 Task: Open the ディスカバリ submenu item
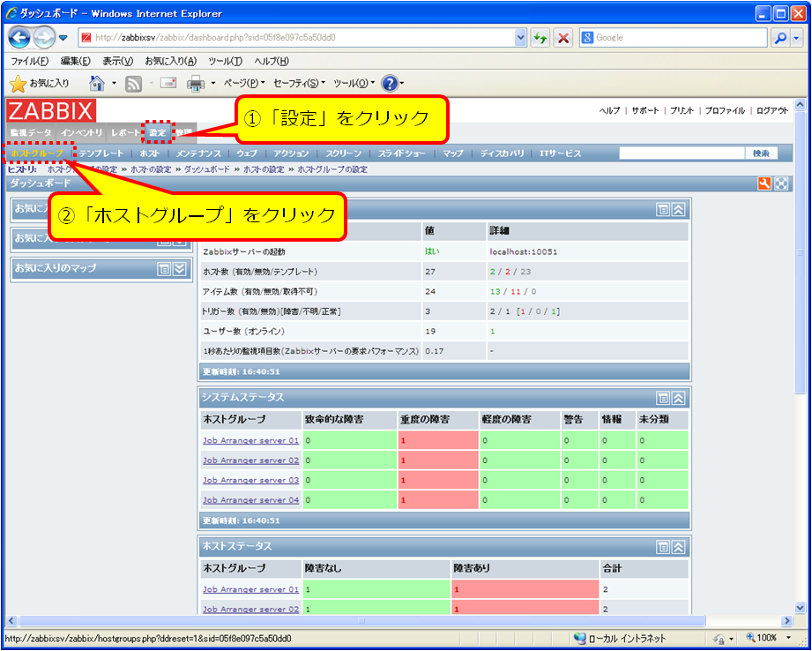(x=502, y=153)
